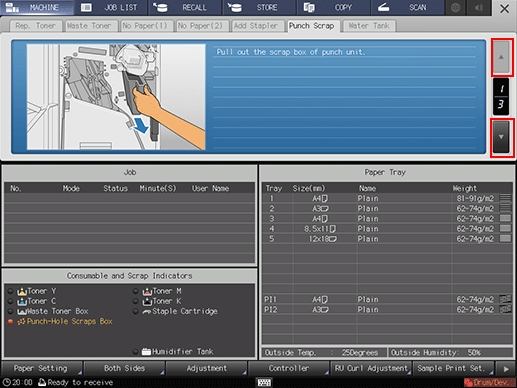Open the JOB LIST screen
Screen dimensions: 517x388
point(111,8)
